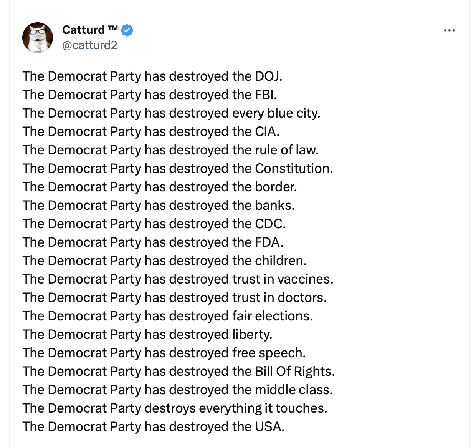The image size is (476, 448).
Task: Click the line mentioning the CDC
Action: [154, 224]
